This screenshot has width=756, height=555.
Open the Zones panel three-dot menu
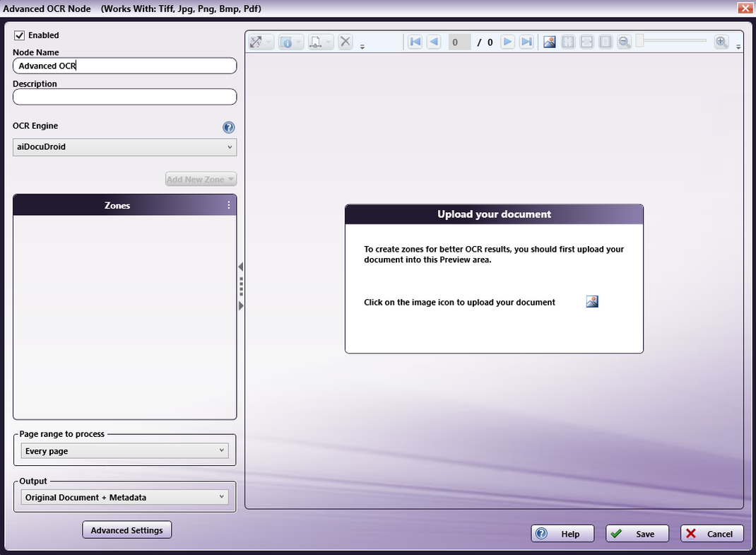(228, 205)
